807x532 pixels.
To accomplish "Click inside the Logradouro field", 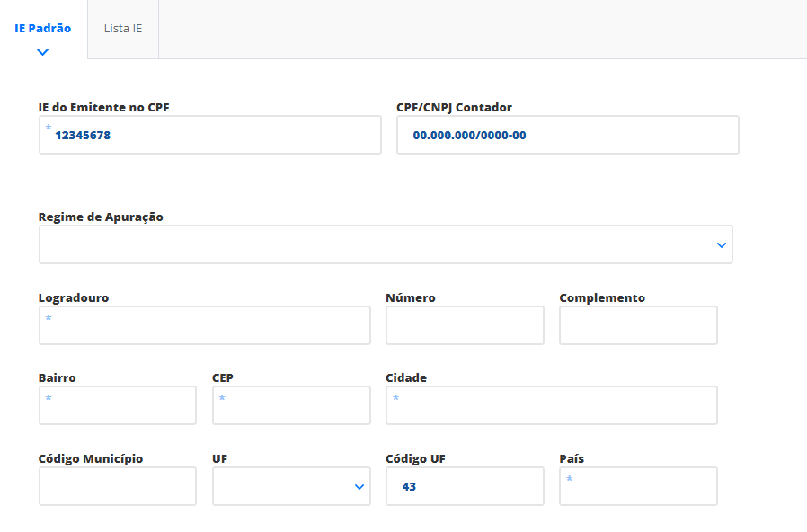I will pos(205,325).
